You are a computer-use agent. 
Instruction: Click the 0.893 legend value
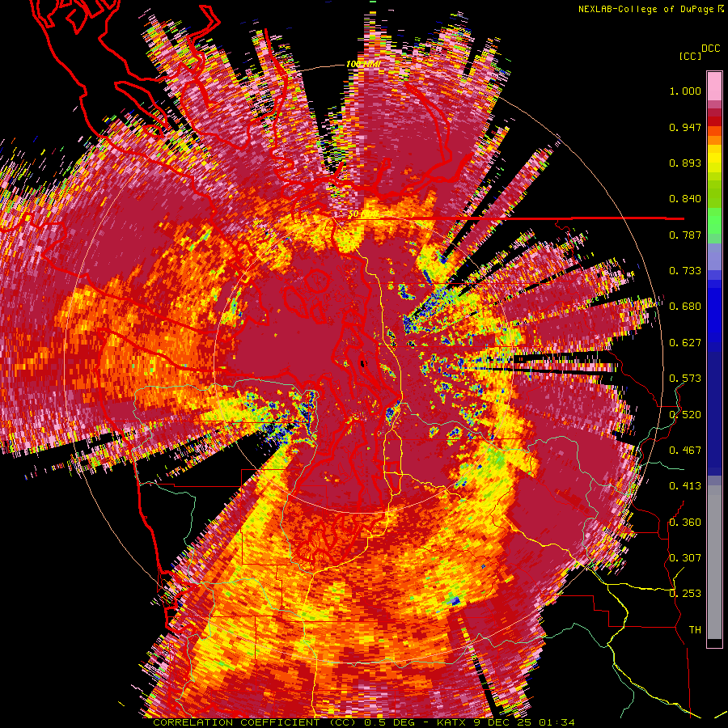click(685, 163)
